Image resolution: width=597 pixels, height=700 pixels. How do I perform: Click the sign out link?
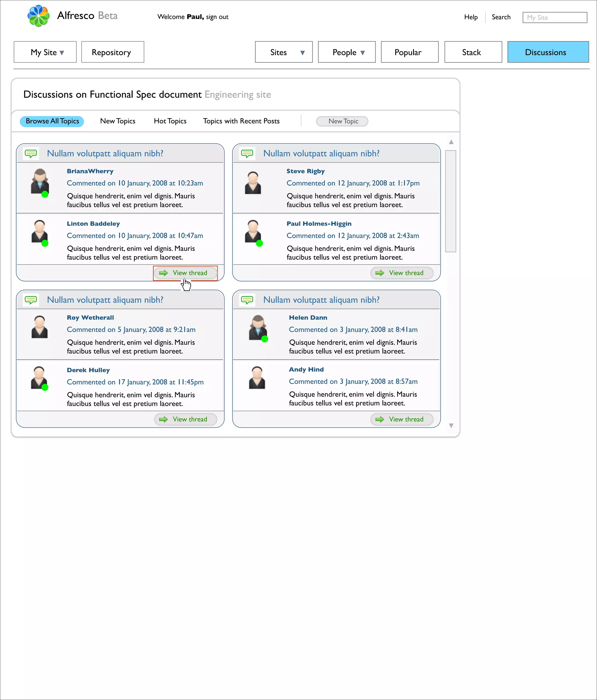point(217,17)
